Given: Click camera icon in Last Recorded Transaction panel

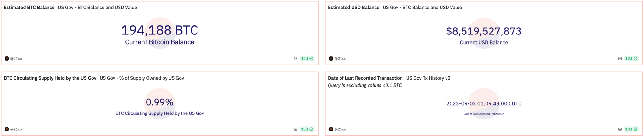Looking at the screenshot, I should (620, 129).
